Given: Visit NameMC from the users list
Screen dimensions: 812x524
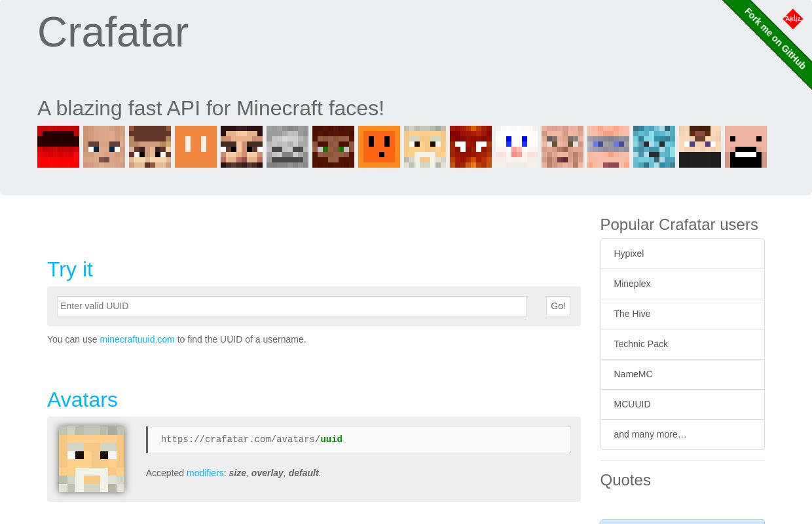Looking at the screenshot, I should click(682, 374).
